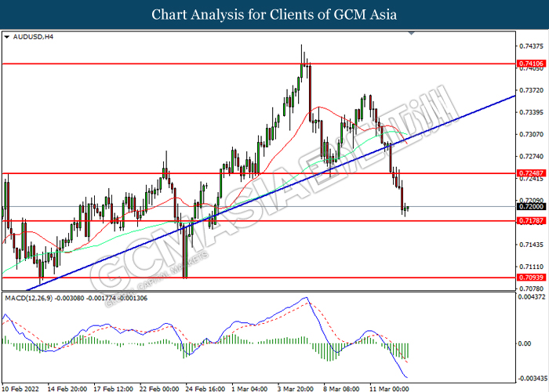This screenshot has height=392, width=549.
Task: Click the MACD -0.003435 scale value
Action: pos(532,379)
